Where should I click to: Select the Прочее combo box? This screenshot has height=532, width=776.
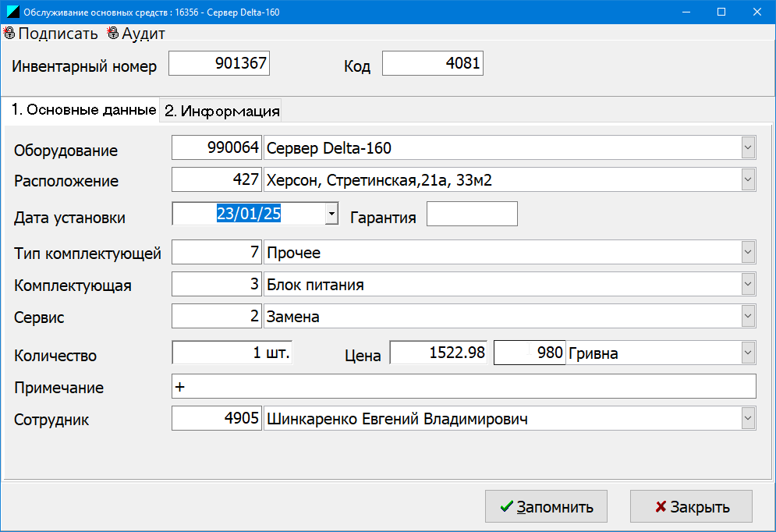click(510, 253)
